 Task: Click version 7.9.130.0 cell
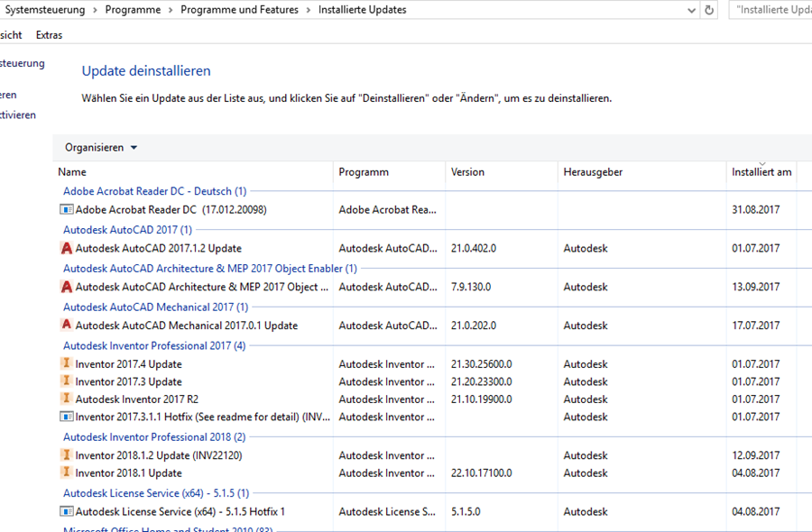471,287
